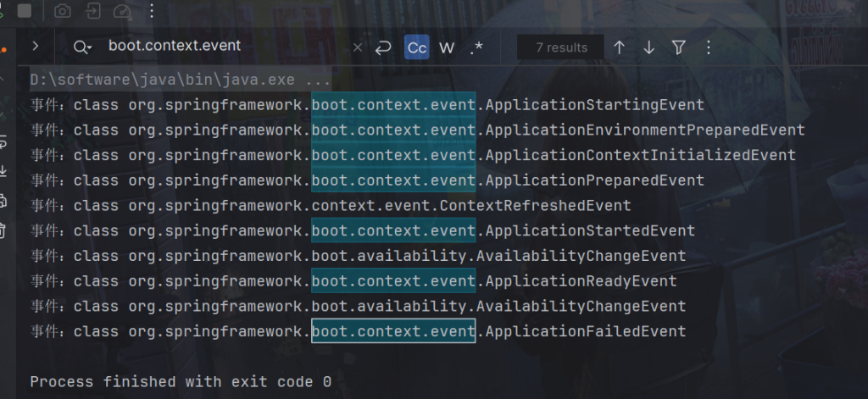
Task: Toggle Match Case (Cc) option
Action: (416, 47)
